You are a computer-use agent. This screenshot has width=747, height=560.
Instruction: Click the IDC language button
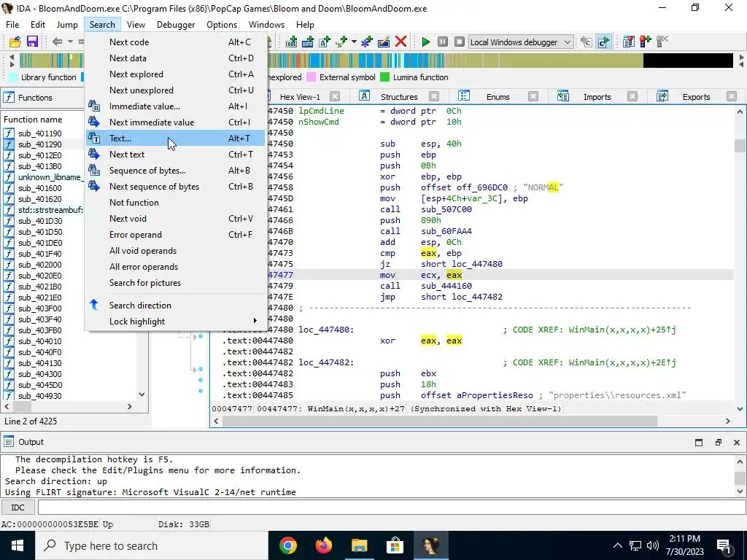18,507
